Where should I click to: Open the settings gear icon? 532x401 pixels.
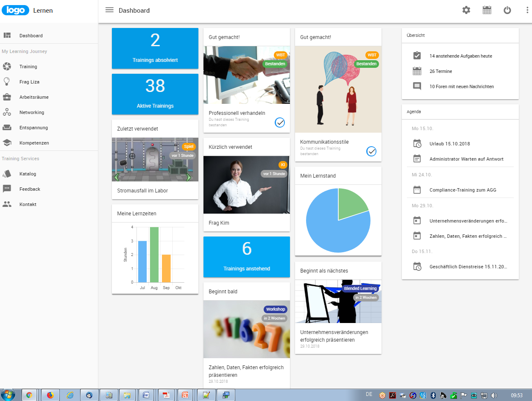tap(466, 10)
